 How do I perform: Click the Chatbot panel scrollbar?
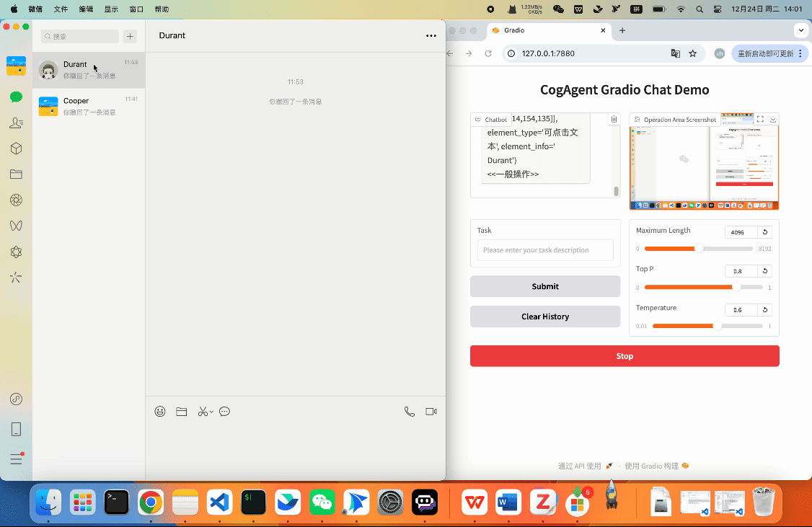616,191
